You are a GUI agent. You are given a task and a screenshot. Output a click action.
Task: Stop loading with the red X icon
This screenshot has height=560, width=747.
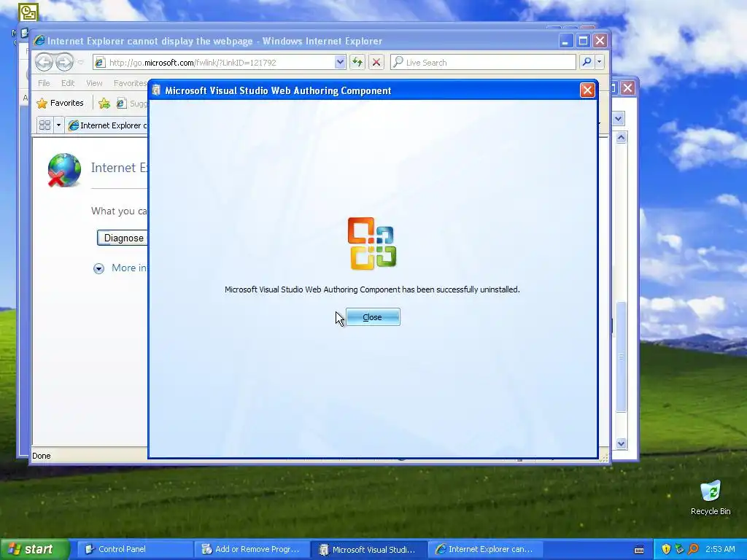(x=376, y=62)
